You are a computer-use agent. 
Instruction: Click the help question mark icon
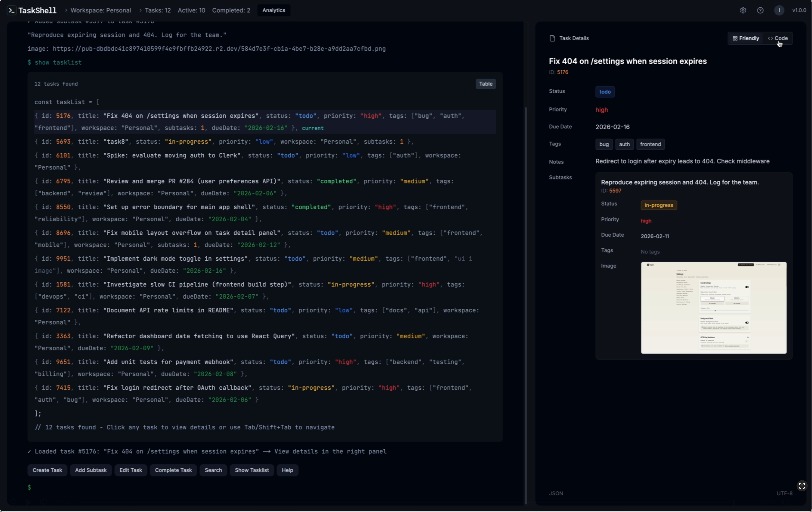[760, 11]
